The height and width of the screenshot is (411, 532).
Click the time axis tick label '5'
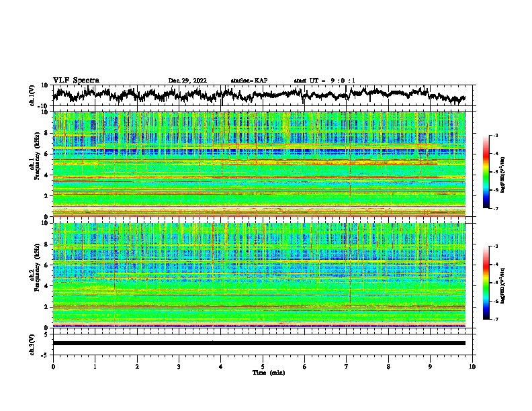click(263, 367)
